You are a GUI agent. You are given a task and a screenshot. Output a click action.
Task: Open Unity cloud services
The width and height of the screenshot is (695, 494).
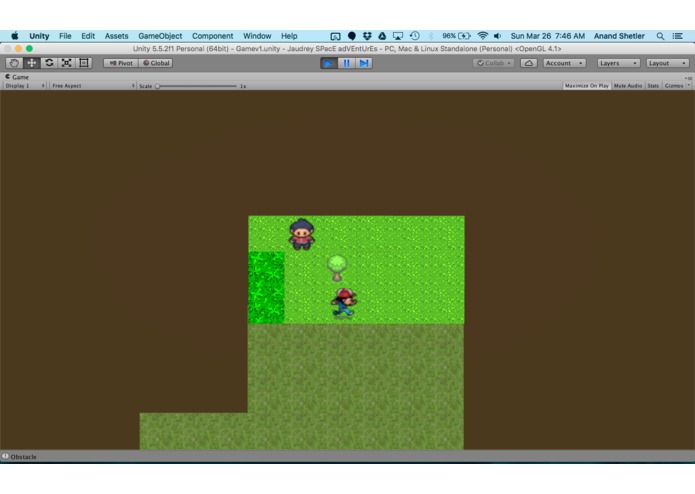(529, 63)
